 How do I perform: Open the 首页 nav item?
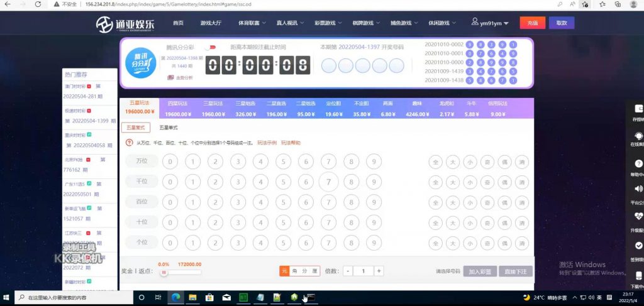click(178, 23)
